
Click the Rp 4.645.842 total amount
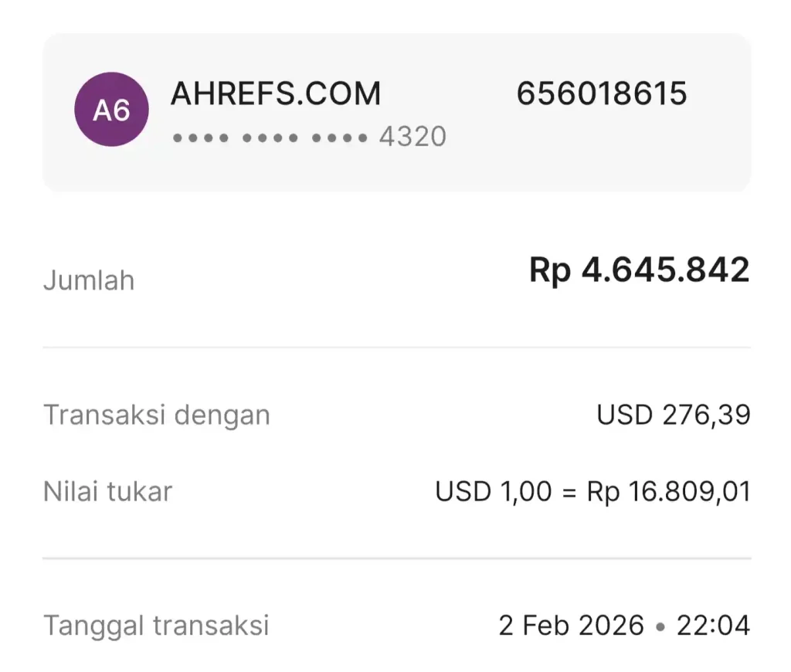(639, 270)
